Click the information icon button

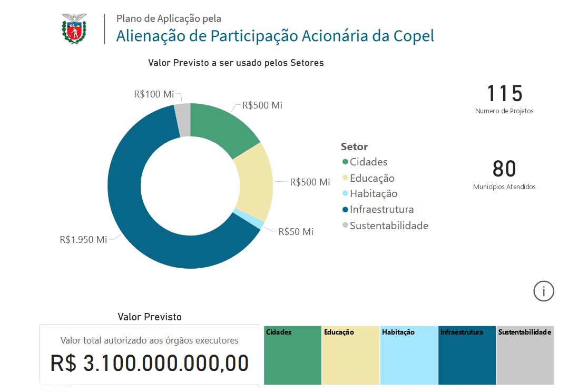pyautogui.click(x=544, y=291)
